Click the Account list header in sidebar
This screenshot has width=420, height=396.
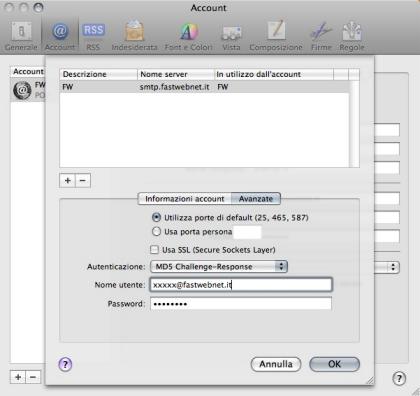(28, 72)
